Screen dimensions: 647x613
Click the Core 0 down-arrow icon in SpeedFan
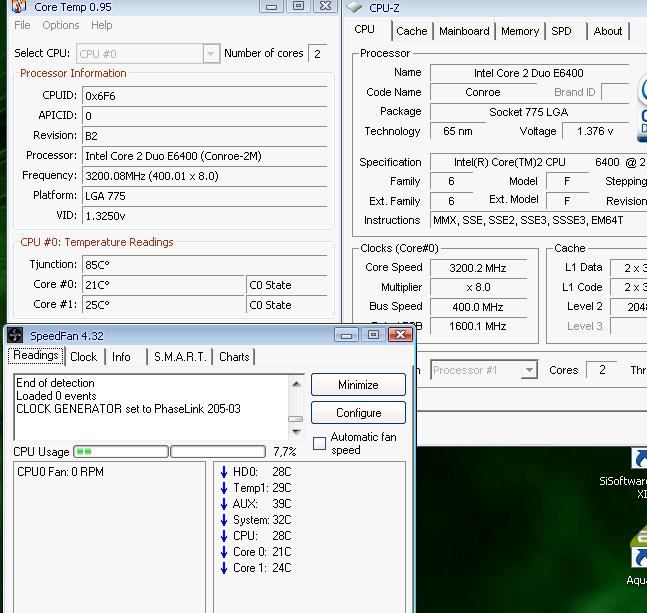coord(224,552)
